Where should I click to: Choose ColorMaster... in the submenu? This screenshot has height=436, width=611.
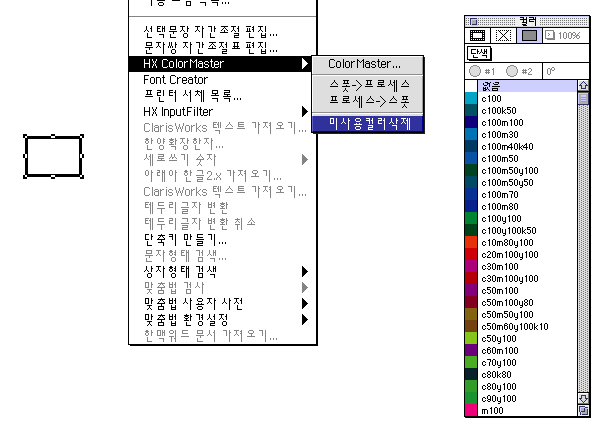click(x=365, y=64)
